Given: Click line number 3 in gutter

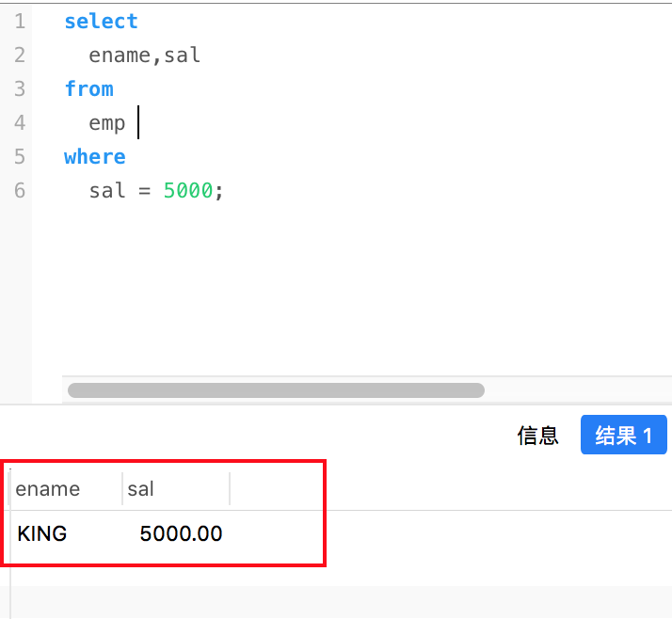Looking at the screenshot, I should [x=20, y=89].
